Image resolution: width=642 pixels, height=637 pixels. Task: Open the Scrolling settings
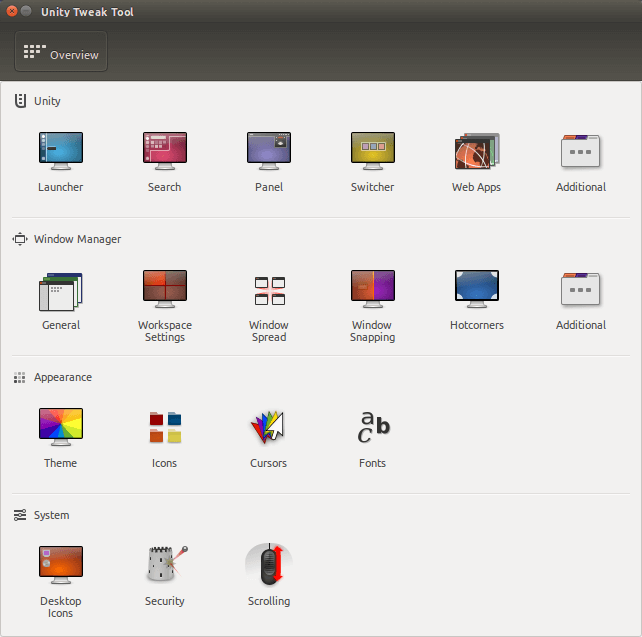pyautogui.click(x=269, y=564)
